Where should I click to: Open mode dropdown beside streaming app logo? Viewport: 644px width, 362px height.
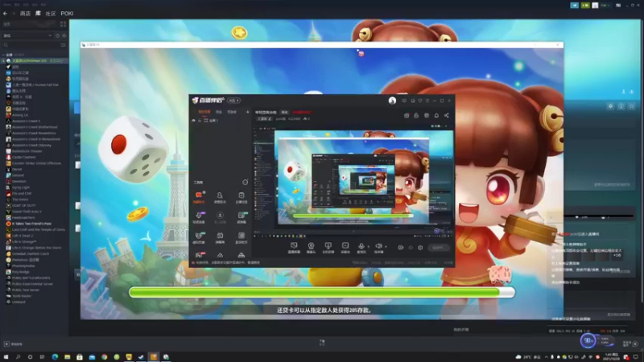tap(233, 101)
